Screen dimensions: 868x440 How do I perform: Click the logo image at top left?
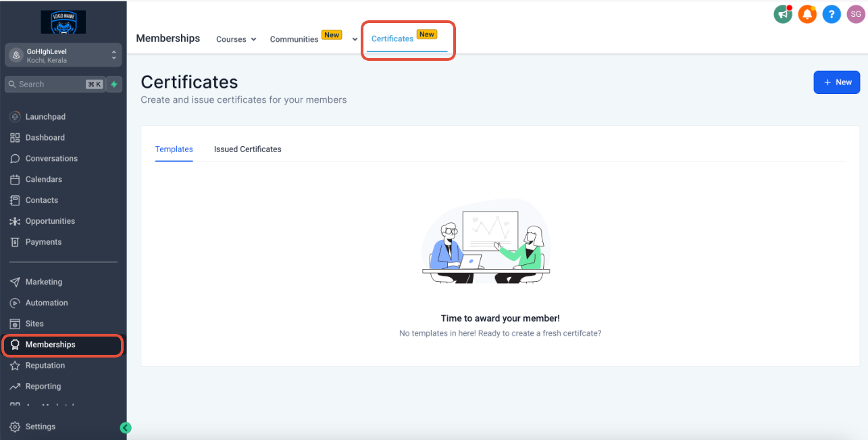click(x=63, y=22)
